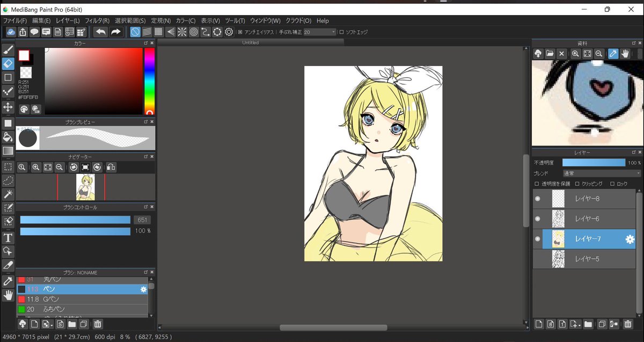644x342 pixels.
Task: Select the Gradient tool
Action: [x=8, y=151]
